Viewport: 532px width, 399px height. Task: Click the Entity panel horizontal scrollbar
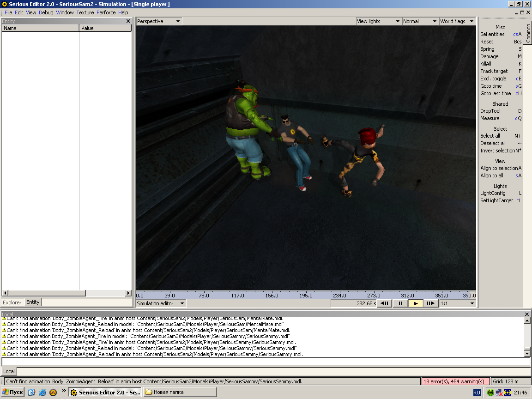point(66,293)
